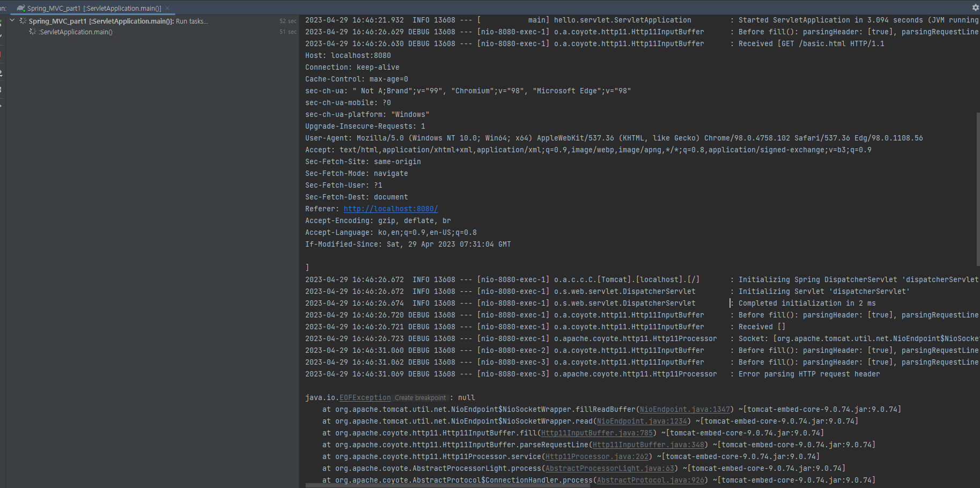
Task: Click the sec-ch-ua "Chromium";v="98" header line
Action: pyautogui.click(x=468, y=91)
